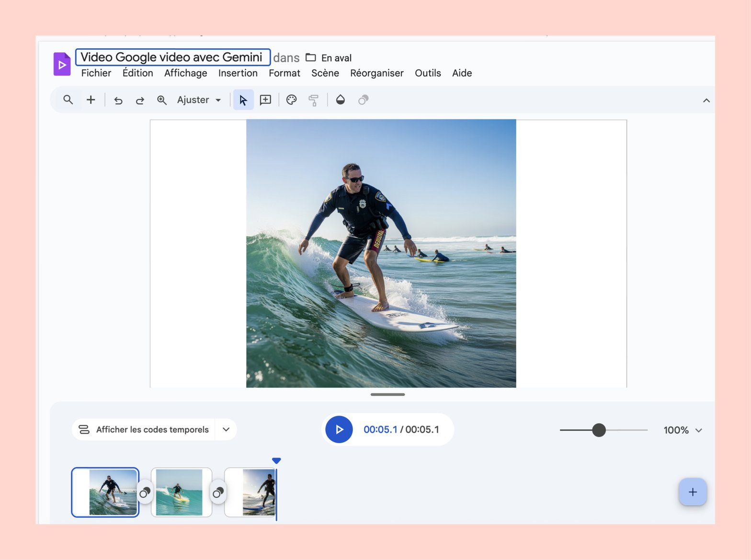
Task: Click the search magnifier icon in toolbar
Action: 68,100
